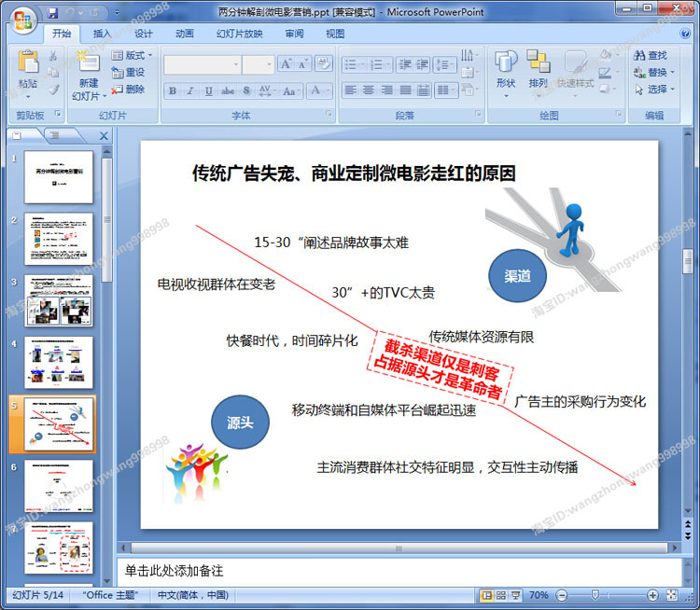Click the Save icon in quick access toolbar
Screen dimensions: 700x610
[x=52, y=13]
